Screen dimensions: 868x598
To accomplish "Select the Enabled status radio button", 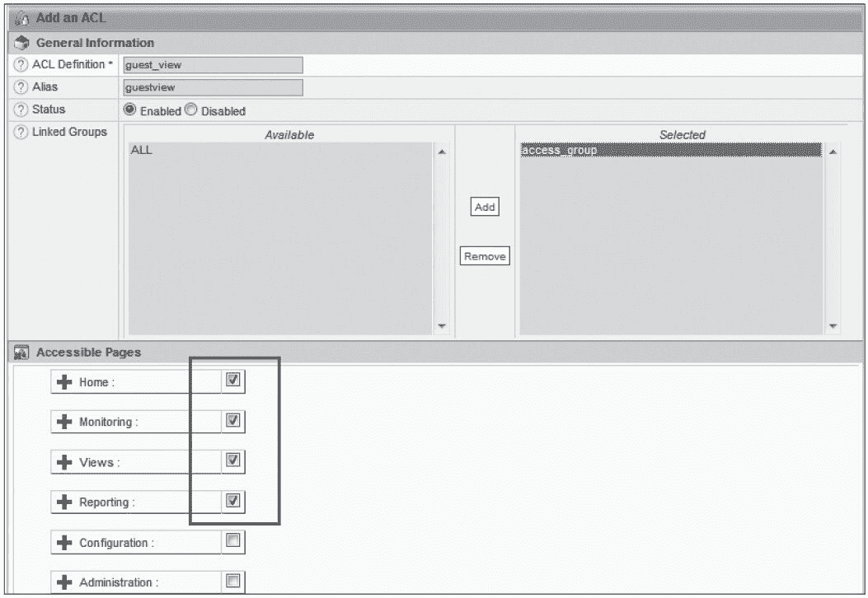I will coord(130,110).
